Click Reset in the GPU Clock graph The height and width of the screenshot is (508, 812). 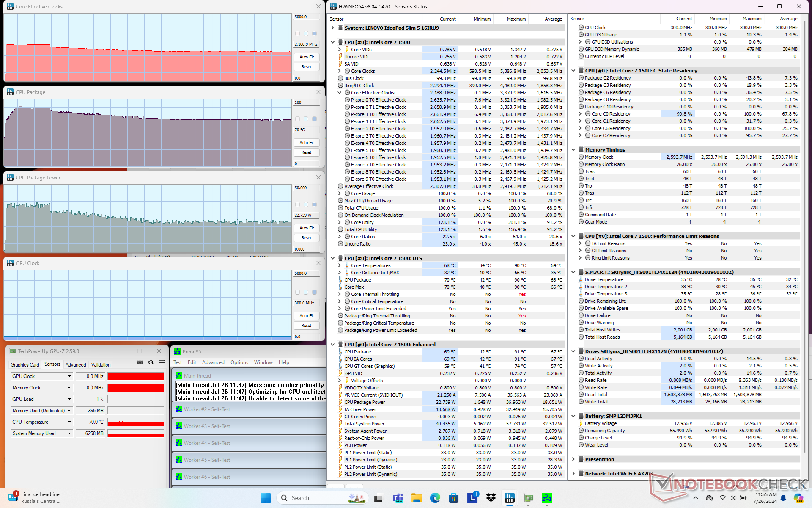coord(307,326)
